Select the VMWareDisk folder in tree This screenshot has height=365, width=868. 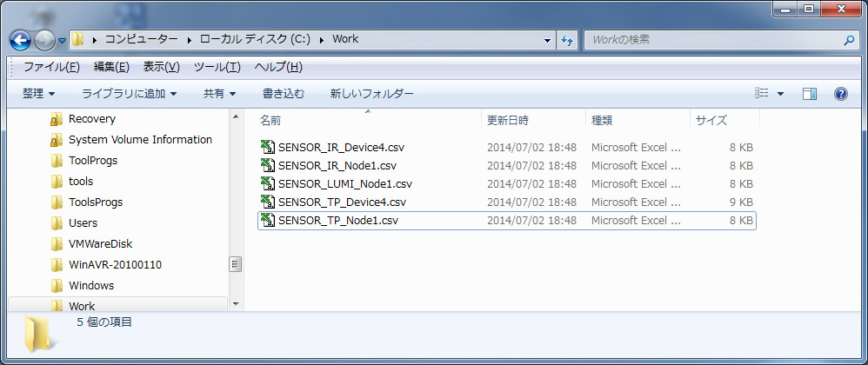100,243
